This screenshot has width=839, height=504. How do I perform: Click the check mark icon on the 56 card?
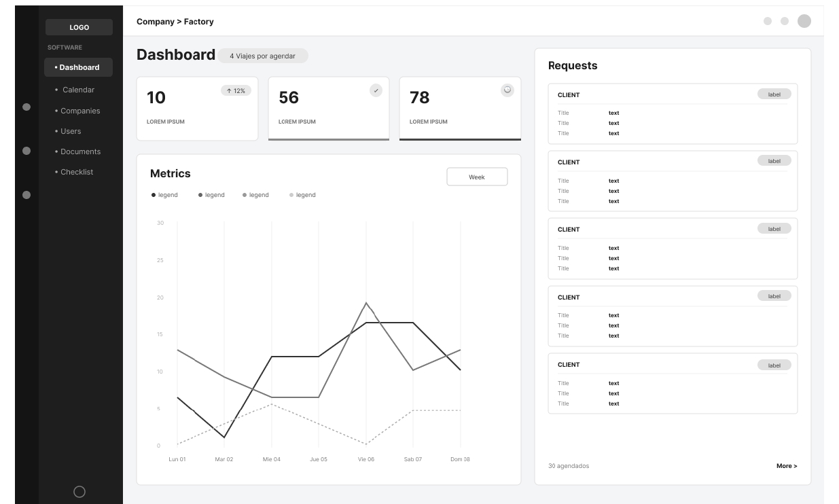coord(376,90)
